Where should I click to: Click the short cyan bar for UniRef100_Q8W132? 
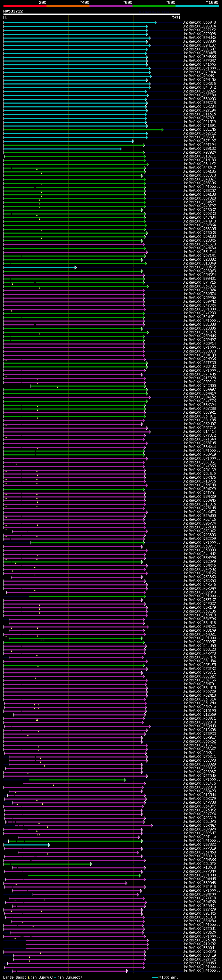[63, 149]
